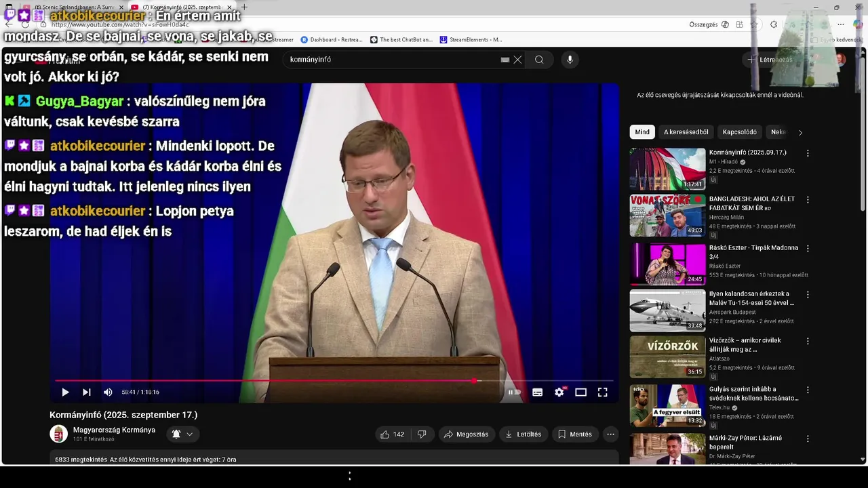
Task: Open notification bell dropdown for channel
Action: (182, 434)
